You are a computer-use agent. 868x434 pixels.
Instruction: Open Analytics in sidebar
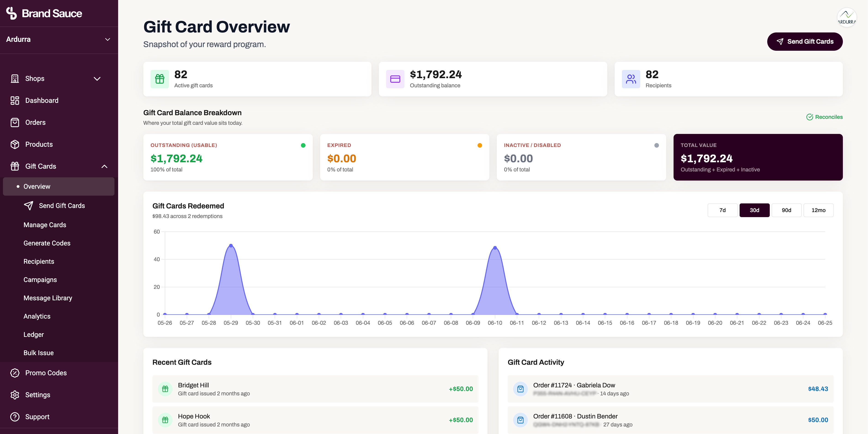coord(37,316)
